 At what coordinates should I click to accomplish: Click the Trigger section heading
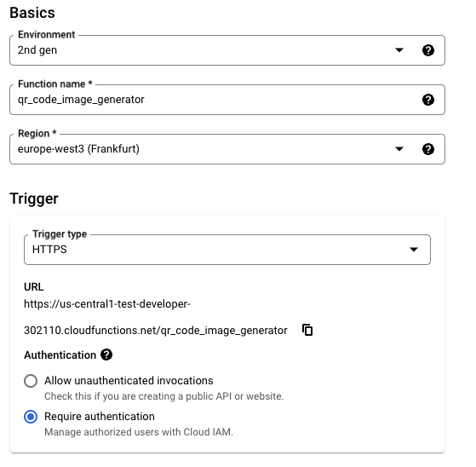tap(34, 199)
